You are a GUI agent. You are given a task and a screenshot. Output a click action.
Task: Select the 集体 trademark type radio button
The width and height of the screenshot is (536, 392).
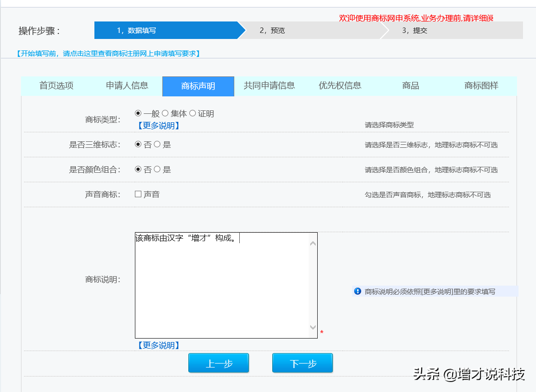pyautogui.click(x=165, y=113)
